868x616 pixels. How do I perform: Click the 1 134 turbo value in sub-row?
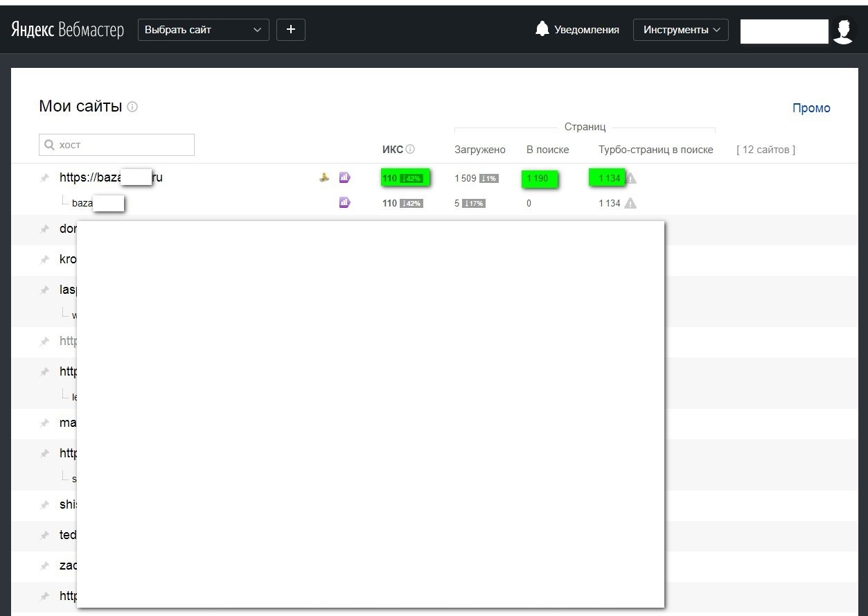coord(610,203)
